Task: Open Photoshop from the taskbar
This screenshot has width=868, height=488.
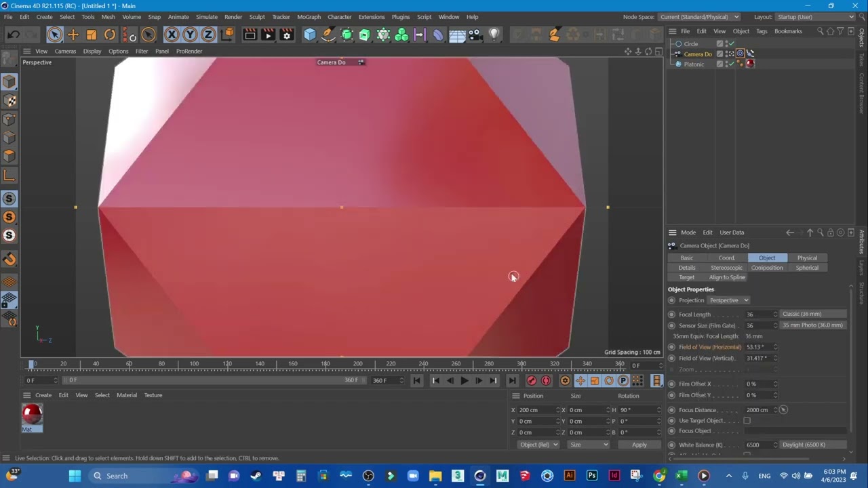Action: point(592,476)
